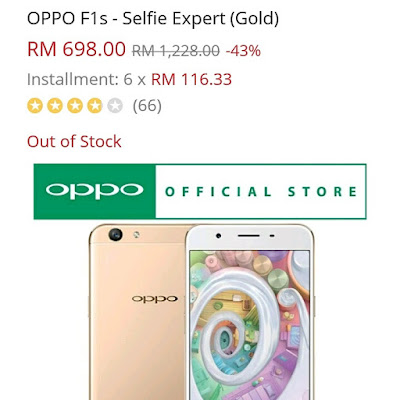
Task: Open the (66) reviews count
Action: (147, 106)
